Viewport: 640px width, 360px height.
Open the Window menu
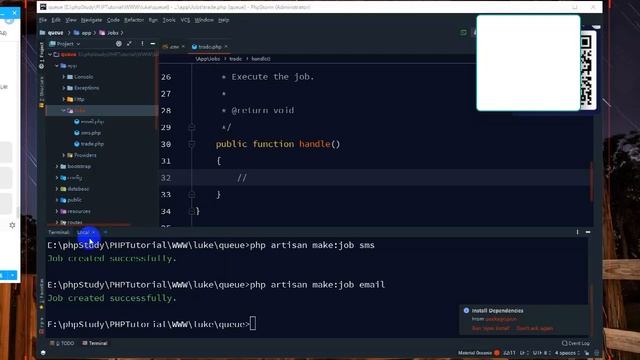point(204,20)
